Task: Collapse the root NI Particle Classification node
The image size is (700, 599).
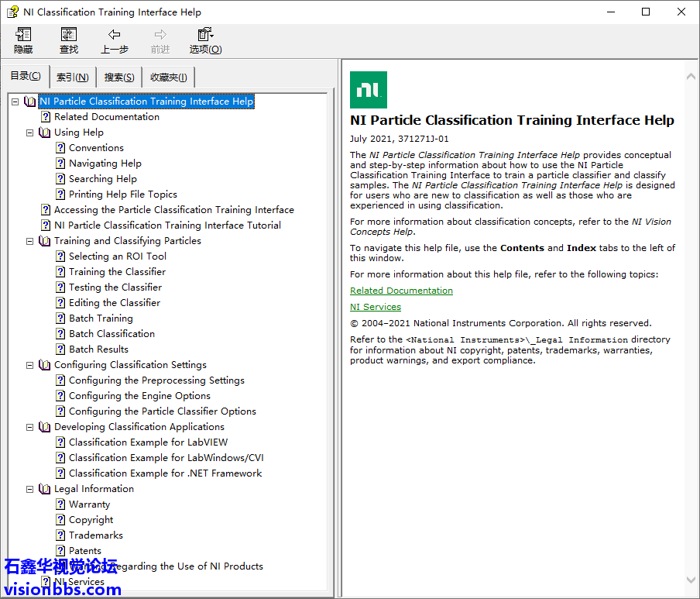Action: [15, 102]
